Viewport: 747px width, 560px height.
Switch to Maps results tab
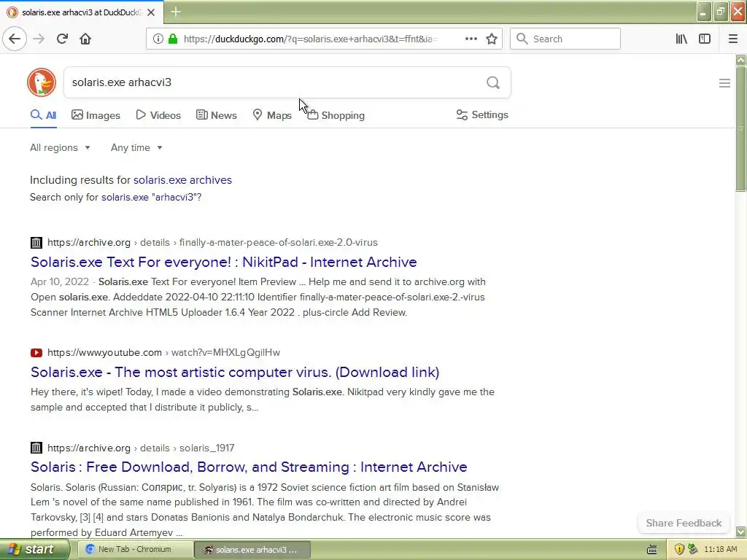pos(272,115)
